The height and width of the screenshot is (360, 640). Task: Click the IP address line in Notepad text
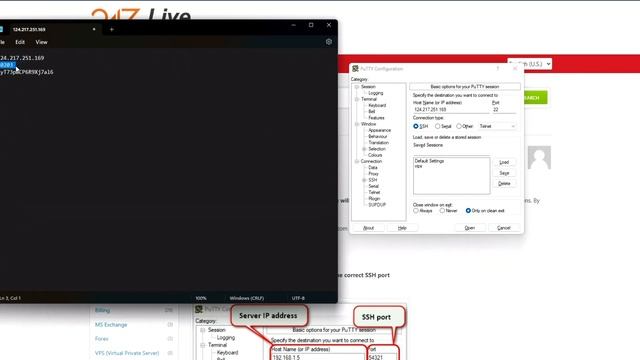(22, 58)
